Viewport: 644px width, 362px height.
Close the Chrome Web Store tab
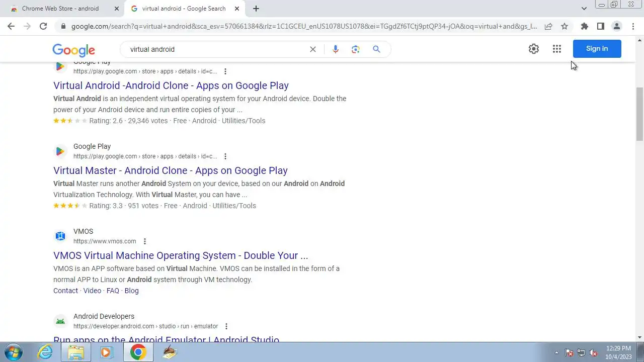tap(117, 9)
